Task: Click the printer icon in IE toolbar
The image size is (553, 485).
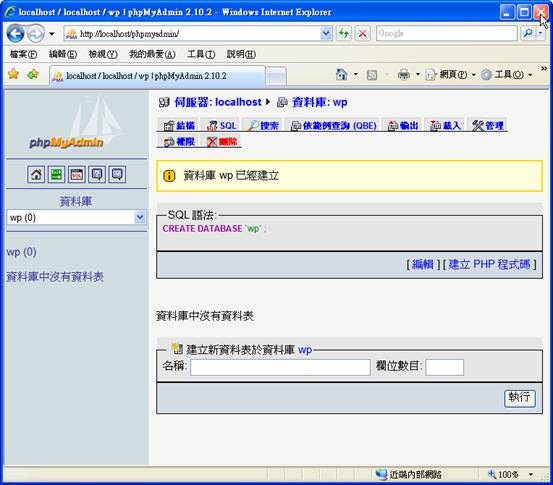Action: pos(404,74)
